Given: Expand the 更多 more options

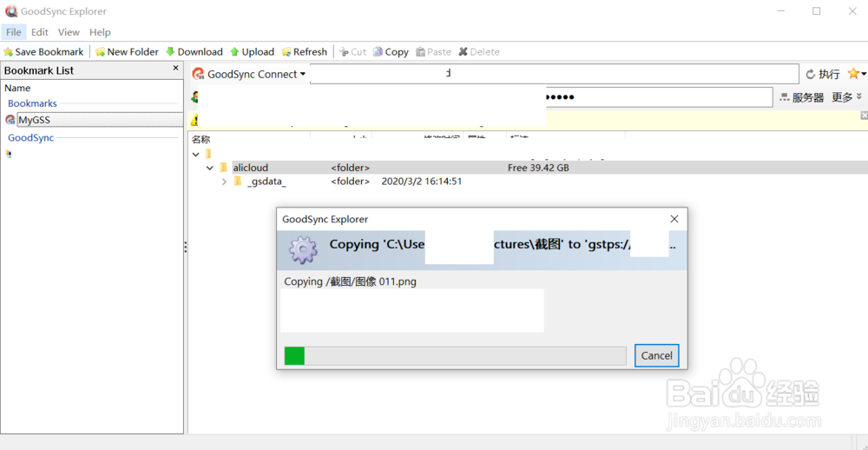Looking at the screenshot, I should tap(846, 97).
